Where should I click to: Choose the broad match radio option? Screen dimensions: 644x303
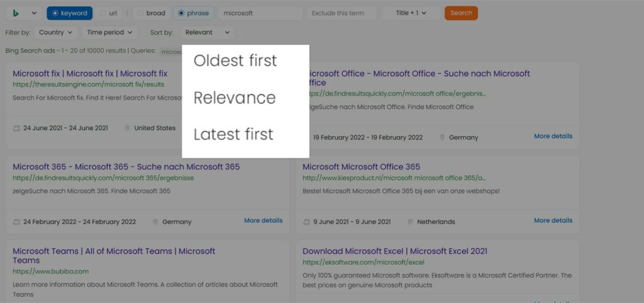pyautogui.click(x=152, y=13)
